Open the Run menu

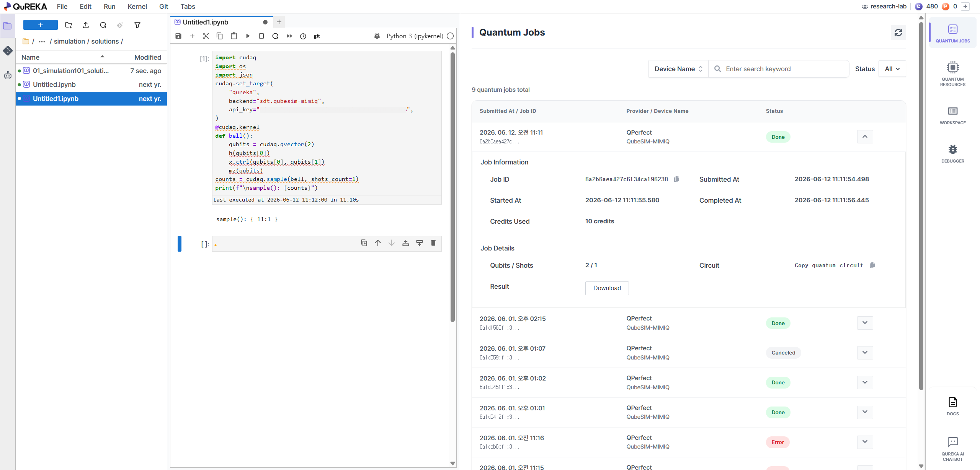pyautogui.click(x=109, y=7)
